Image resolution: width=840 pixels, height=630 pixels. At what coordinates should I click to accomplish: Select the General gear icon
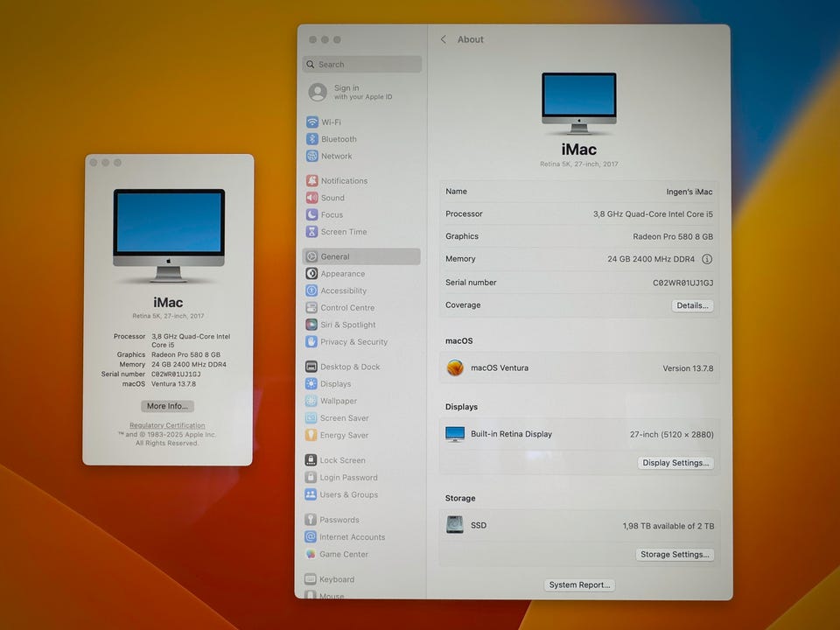311,256
